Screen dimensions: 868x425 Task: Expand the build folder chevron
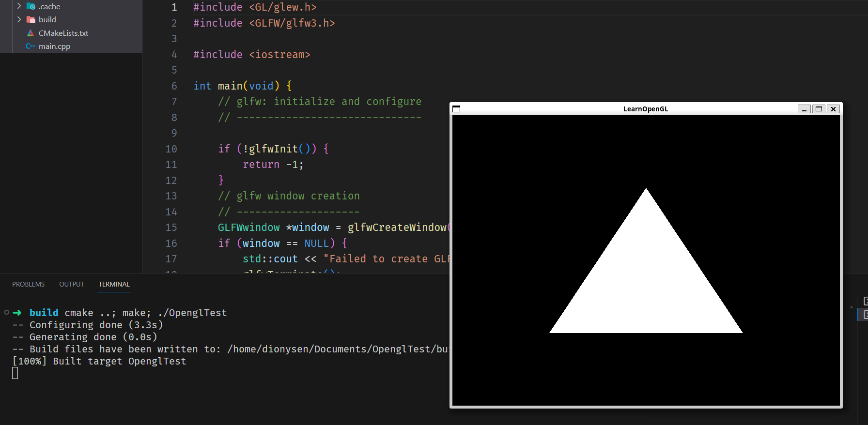(19, 19)
